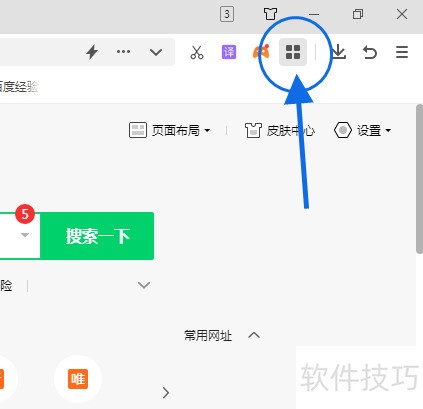This screenshot has width=423, height=409.
Task: Open the hamburger main menu
Action: pyautogui.click(x=402, y=52)
